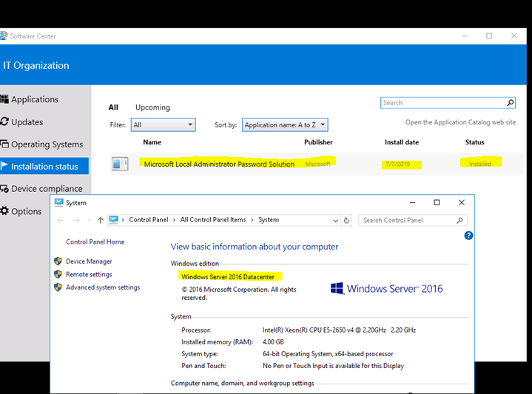Click the Windows Server 2016 logo
Image resolution: width=532 pixels, height=394 pixels.
tap(386, 289)
